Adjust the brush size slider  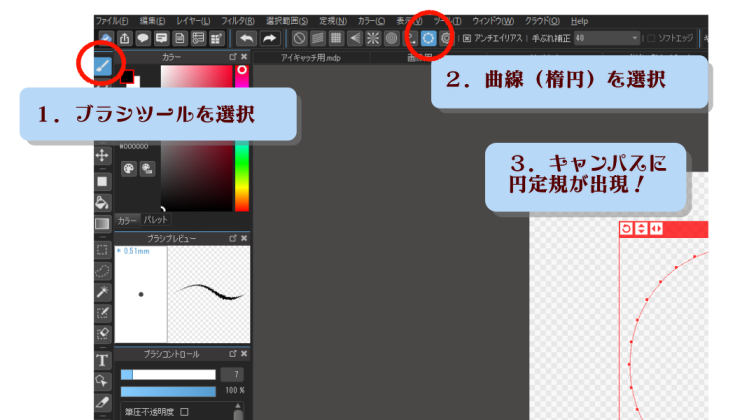click(168, 375)
